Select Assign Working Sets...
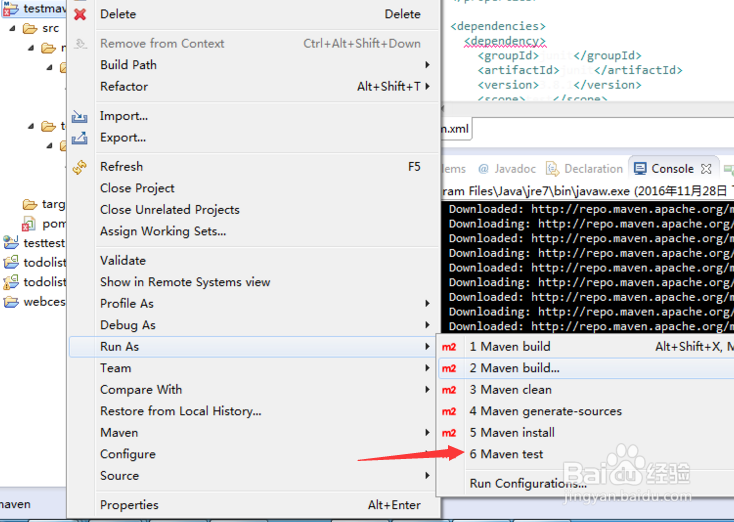Viewport: 734px width, 522px height. click(x=253, y=231)
